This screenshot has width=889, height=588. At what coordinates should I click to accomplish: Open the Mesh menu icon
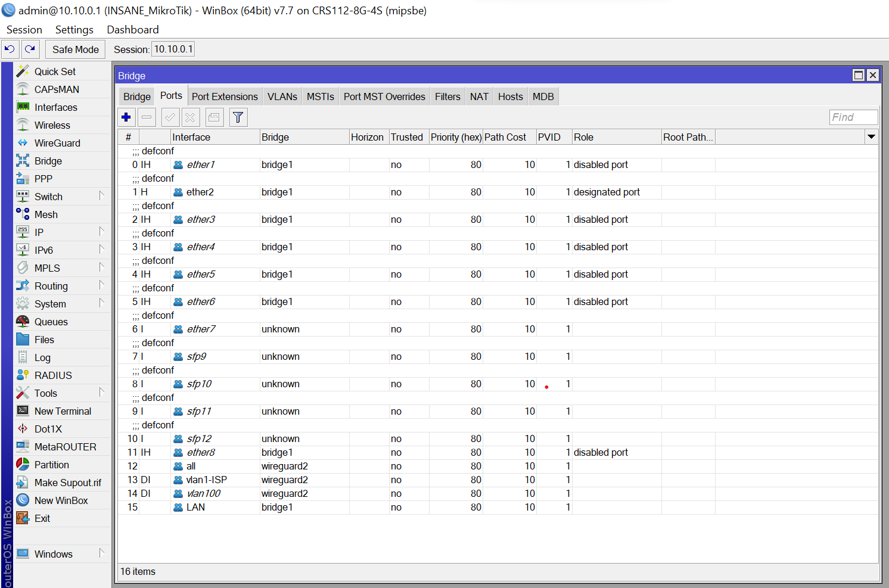[x=23, y=214]
